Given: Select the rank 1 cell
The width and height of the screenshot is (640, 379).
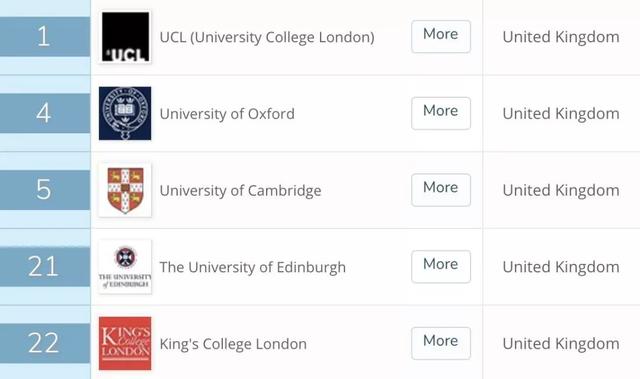Looking at the screenshot, I should 45,37.
